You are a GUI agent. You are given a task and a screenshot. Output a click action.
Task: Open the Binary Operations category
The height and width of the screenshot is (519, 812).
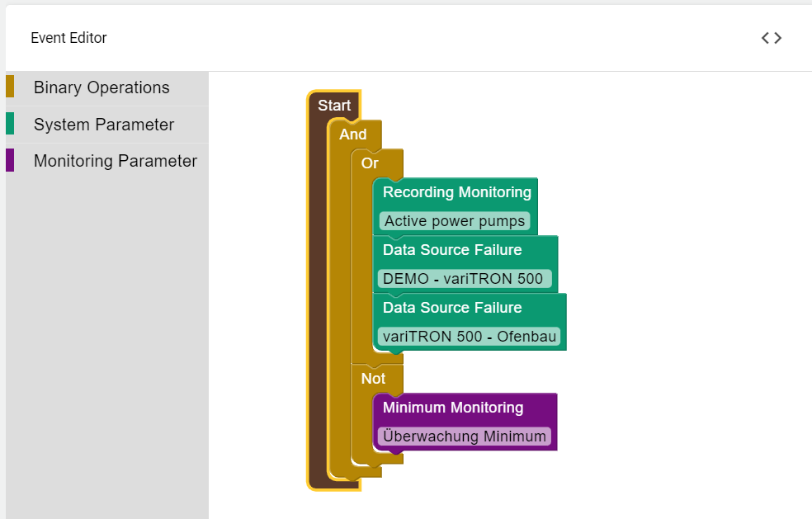point(101,87)
